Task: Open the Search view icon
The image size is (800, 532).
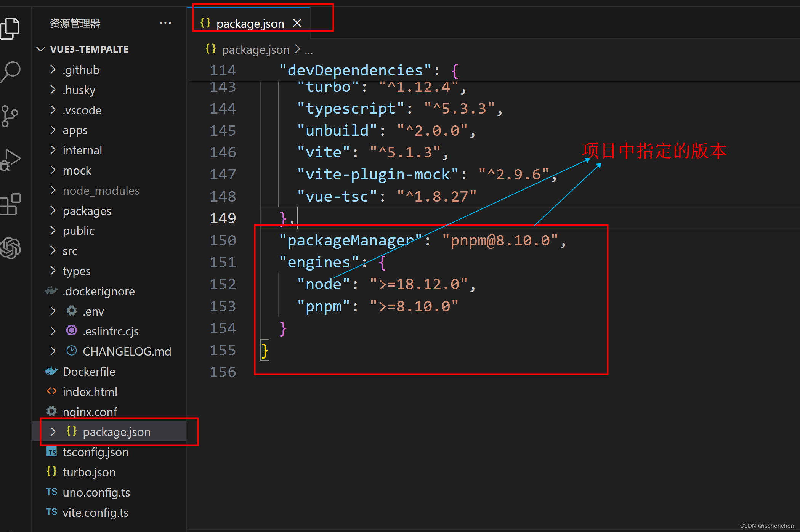Action: 10,71
